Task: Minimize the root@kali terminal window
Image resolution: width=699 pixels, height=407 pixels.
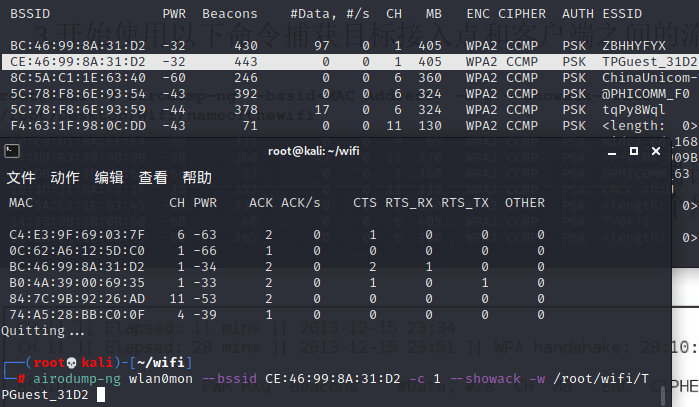Action: point(612,152)
